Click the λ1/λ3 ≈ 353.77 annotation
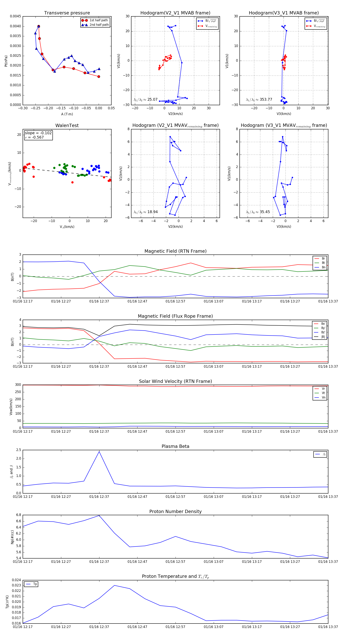The height and width of the screenshot is (644, 351). tap(259, 100)
